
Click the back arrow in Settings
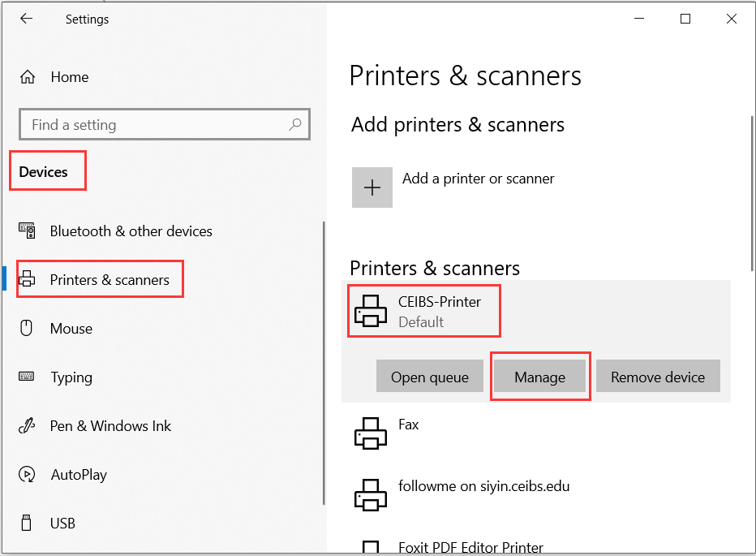click(x=26, y=18)
